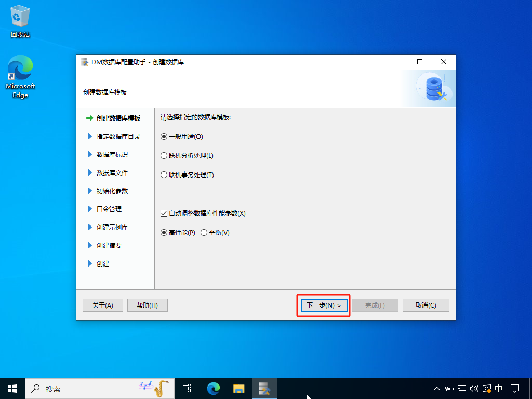
Task: Show hidden tray icons chevron
Action: [437, 389]
